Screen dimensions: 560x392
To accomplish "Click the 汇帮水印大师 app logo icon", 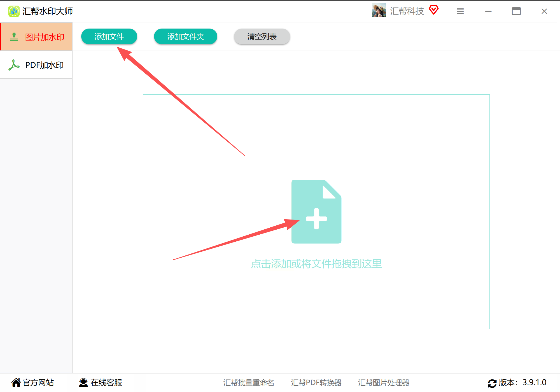I will click(14, 11).
